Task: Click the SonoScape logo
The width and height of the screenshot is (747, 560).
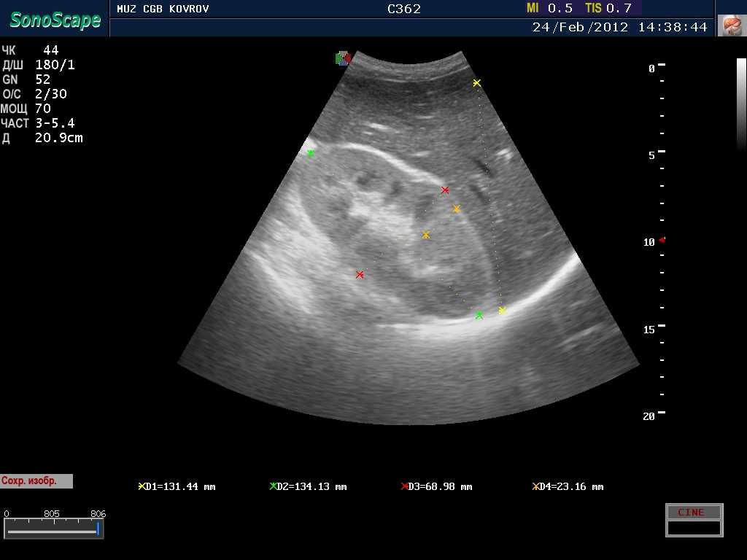Action: (55, 20)
